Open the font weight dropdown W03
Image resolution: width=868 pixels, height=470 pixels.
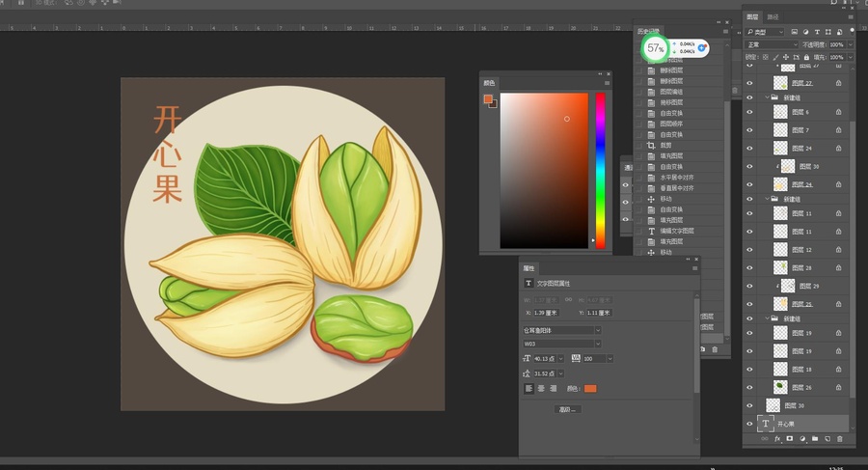pos(562,344)
